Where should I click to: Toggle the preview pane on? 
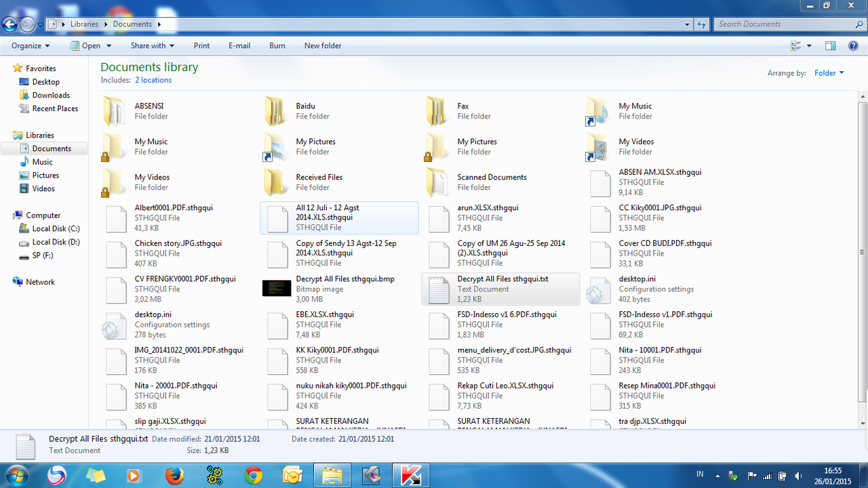[831, 45]
